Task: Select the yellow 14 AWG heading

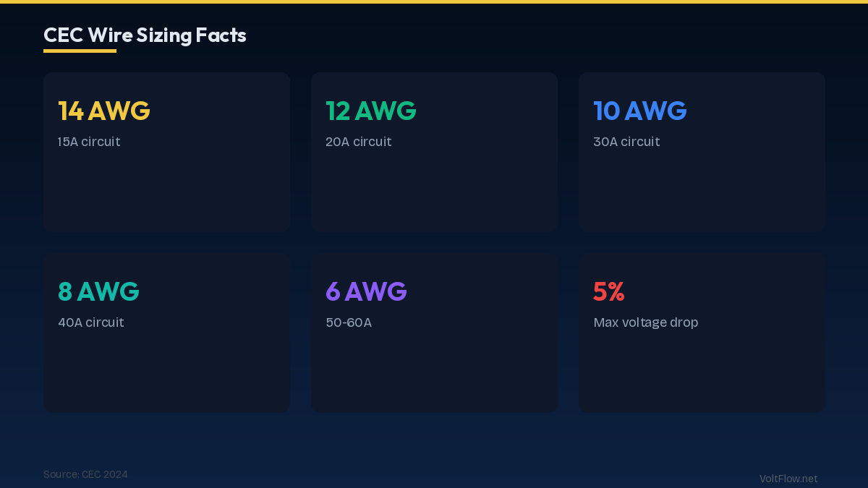Action: point(104,111)
